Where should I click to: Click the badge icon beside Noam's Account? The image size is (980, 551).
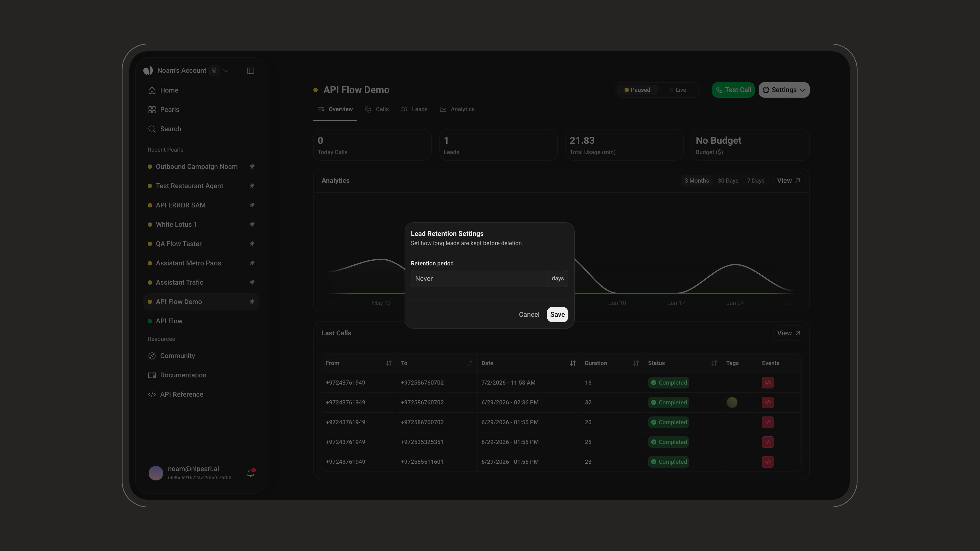[214, 71]
